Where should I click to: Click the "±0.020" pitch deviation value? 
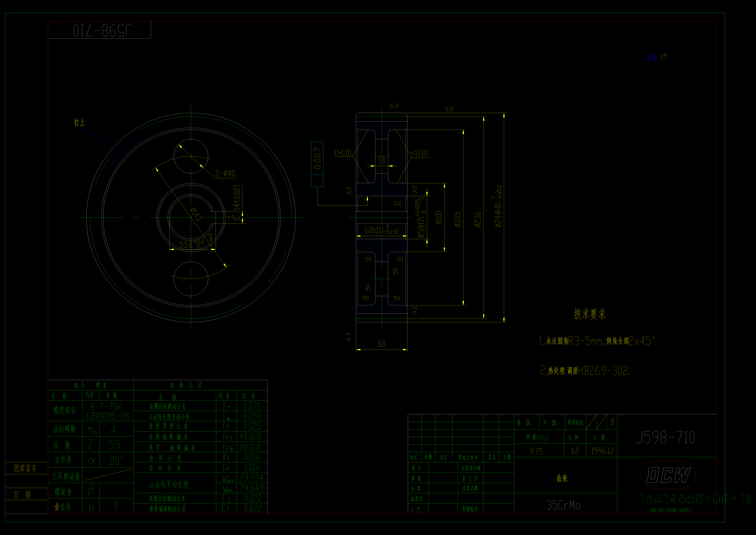click(250, 436)
